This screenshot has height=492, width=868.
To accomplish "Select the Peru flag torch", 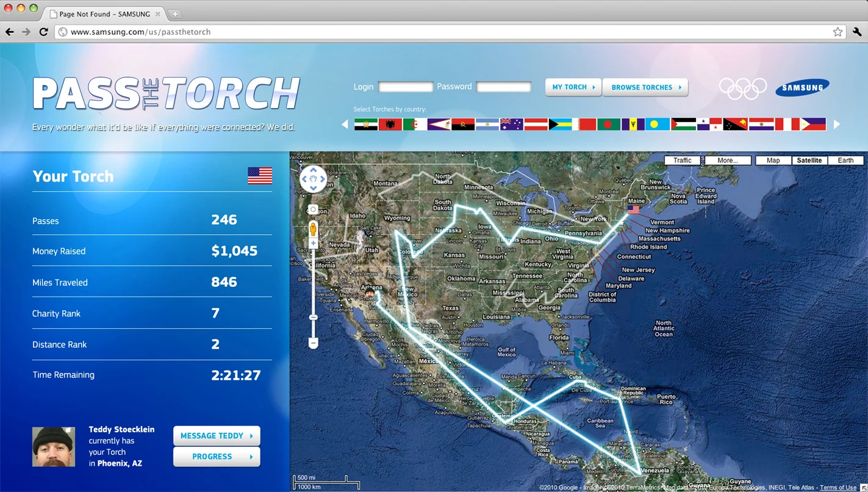I will click(787, 125).
